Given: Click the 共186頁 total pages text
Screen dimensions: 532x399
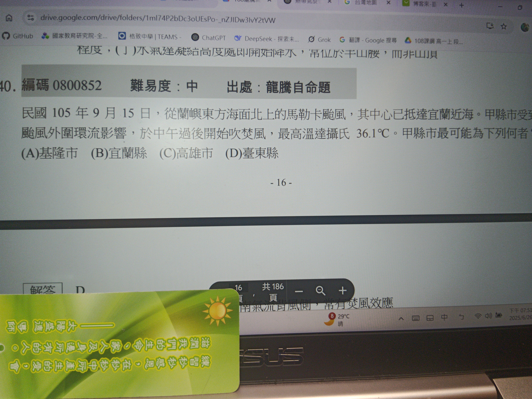Looking at the screenshot, I should [x=273, y=292].
